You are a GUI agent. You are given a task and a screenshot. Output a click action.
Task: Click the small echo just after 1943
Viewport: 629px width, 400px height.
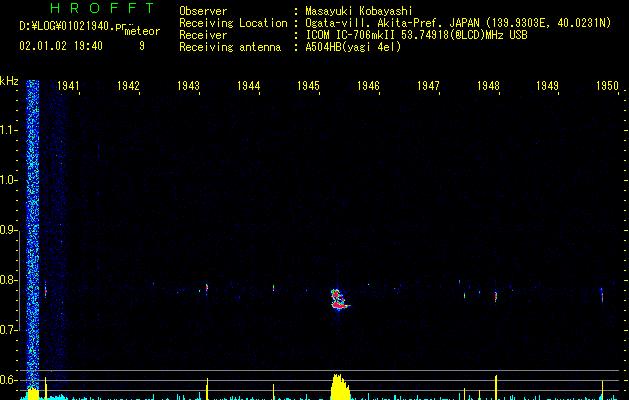207,288
